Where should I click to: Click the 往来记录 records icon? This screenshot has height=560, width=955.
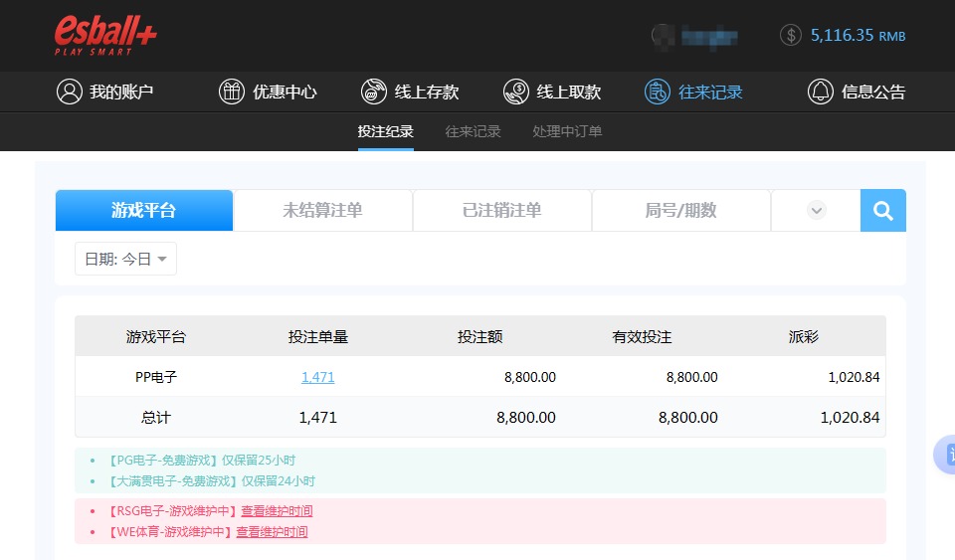[x=658, y=92]
